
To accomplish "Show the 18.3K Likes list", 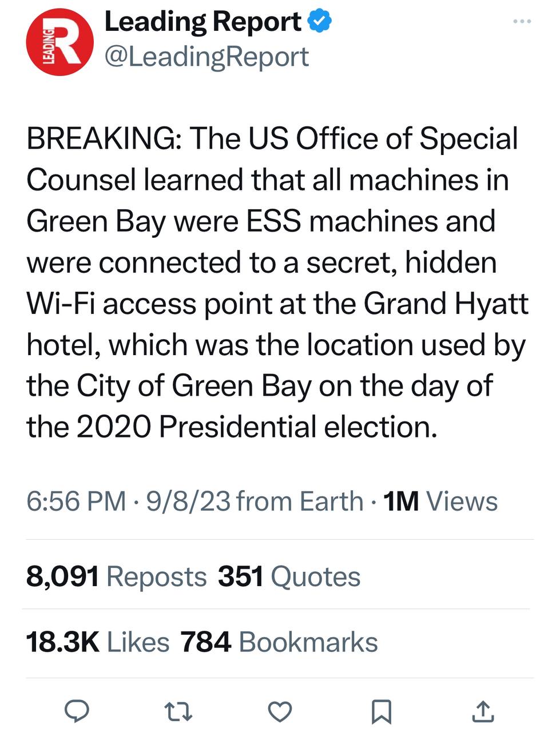I will (x=98, y=642).
